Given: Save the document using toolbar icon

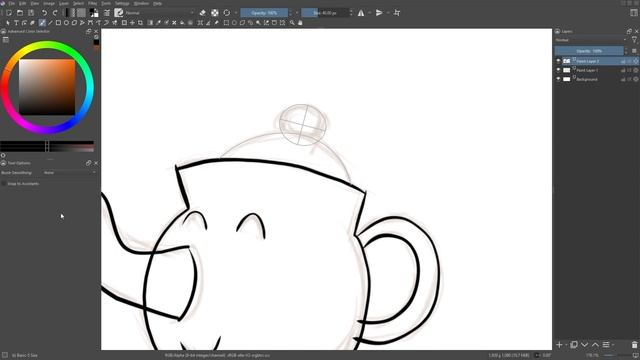Looking at the screenshot, I should tap(31, 13).
